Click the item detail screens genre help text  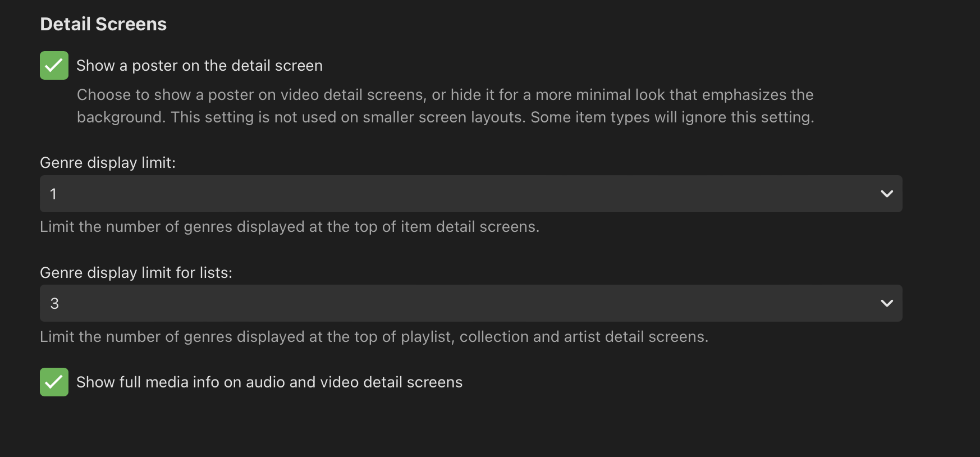(x=290, y=227)
